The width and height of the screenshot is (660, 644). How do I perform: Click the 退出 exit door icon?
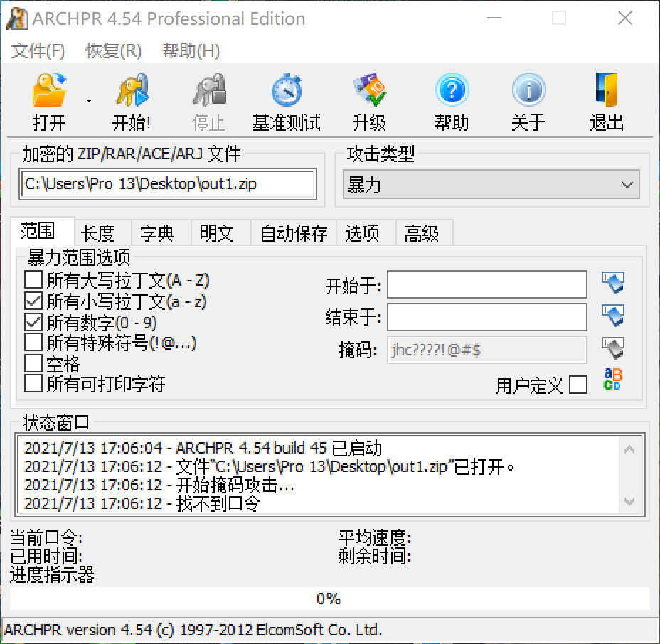(607, 90)
